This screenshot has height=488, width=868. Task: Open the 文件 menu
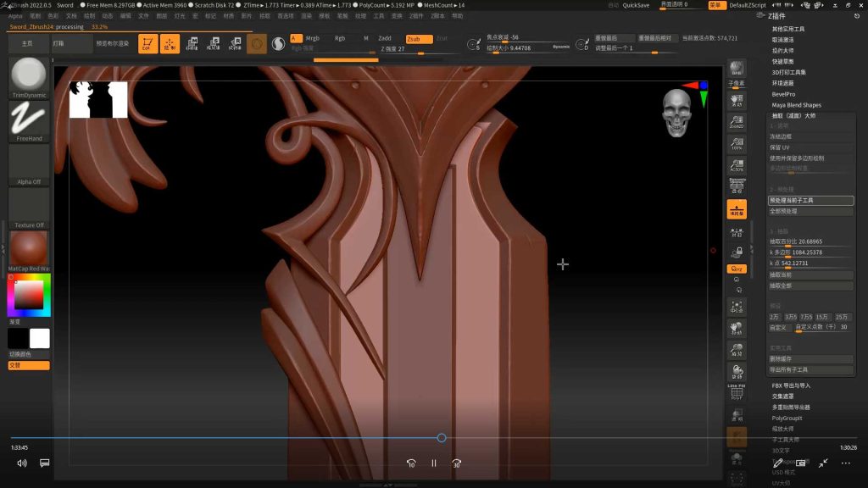click(x=143, y=16)
